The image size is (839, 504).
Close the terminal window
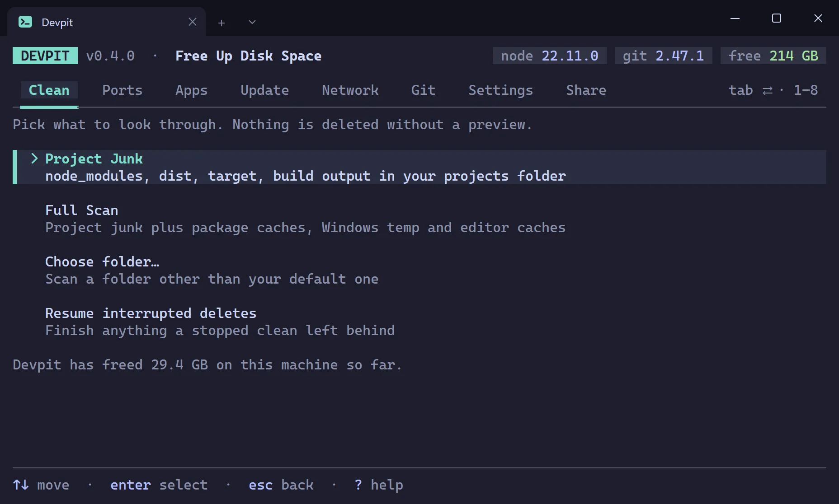coord(818,18)
